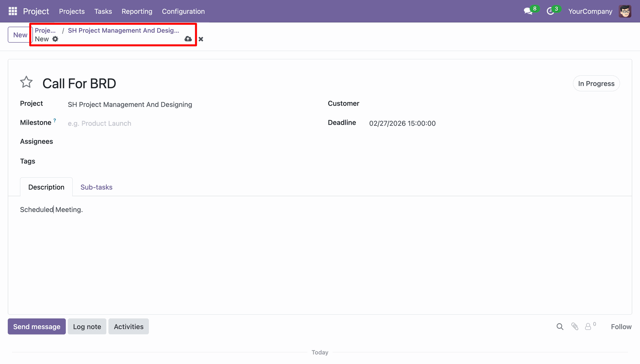Click the Log note button

tap(87, 327)
